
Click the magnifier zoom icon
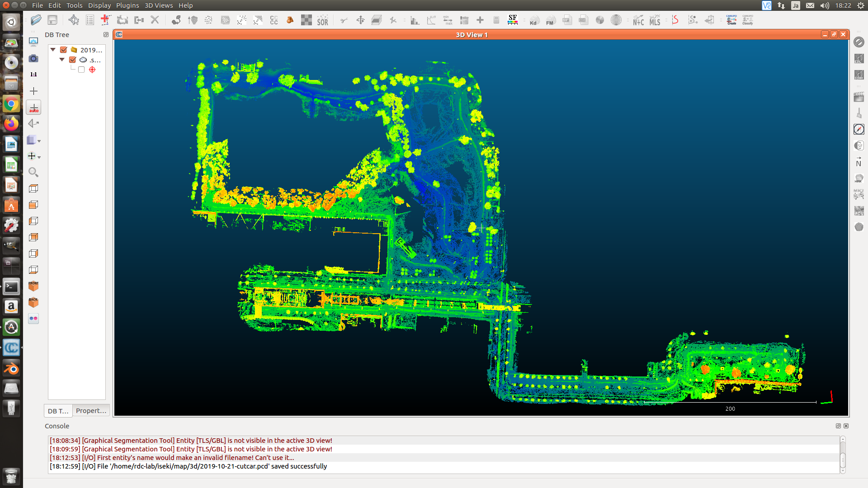[x=33, y=172]
